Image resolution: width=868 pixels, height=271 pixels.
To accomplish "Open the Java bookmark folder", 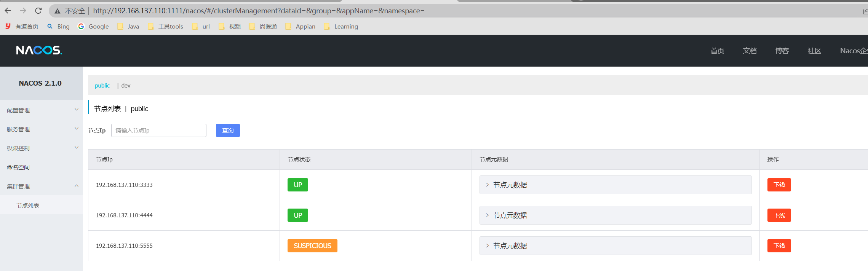I will [x=128, y=26].
